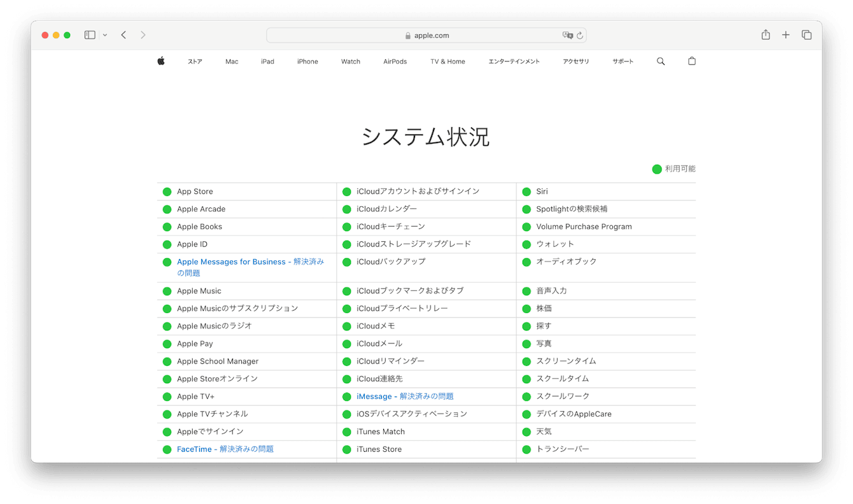This screenshot has height=504, width=853.
Task: Open the FaceTime 解決済みの問題 link
Action: tap(225, 449)
